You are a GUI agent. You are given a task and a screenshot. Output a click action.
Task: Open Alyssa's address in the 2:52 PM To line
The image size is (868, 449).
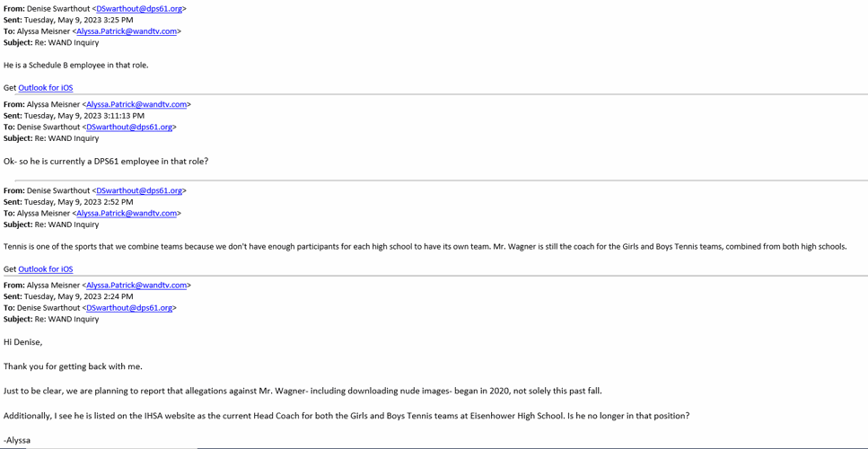tap(127, 214)
